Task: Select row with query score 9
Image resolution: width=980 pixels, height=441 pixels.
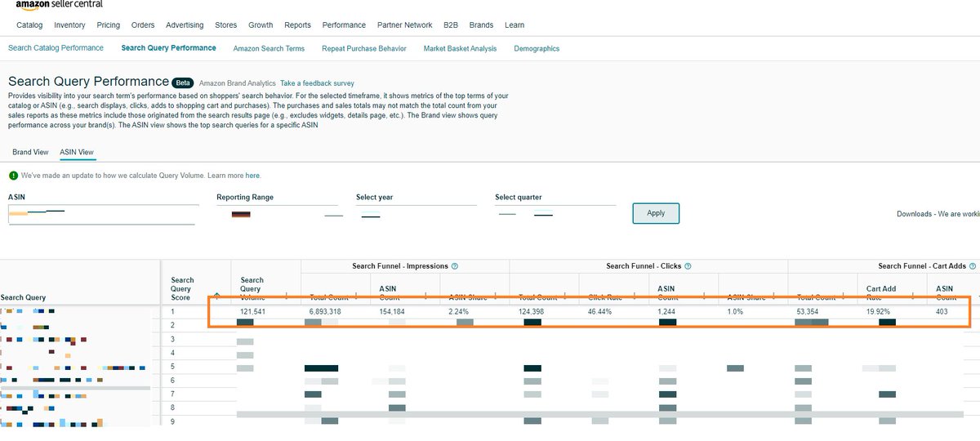Action: pos(490,421)
